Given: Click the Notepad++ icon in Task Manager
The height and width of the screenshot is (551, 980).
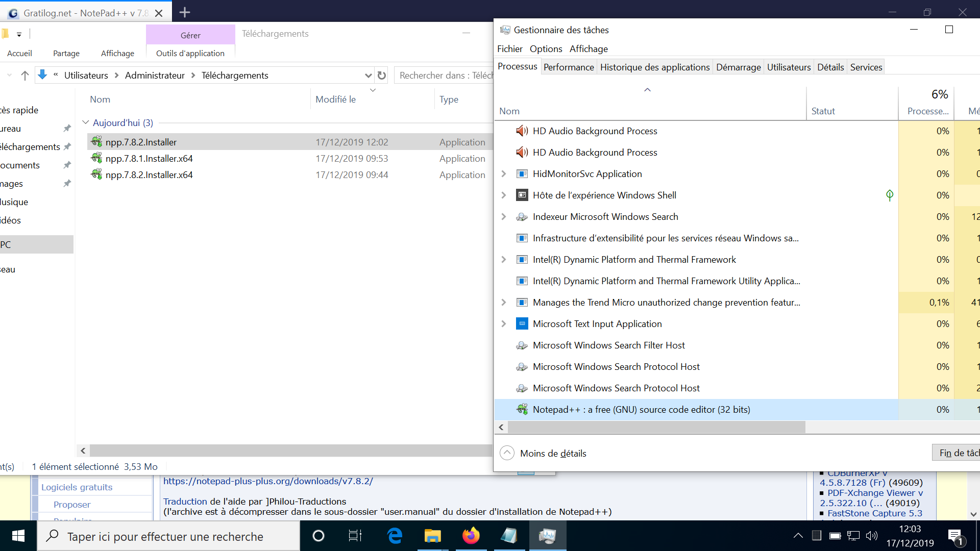Looking at the screenshot, I should [522, 409].
